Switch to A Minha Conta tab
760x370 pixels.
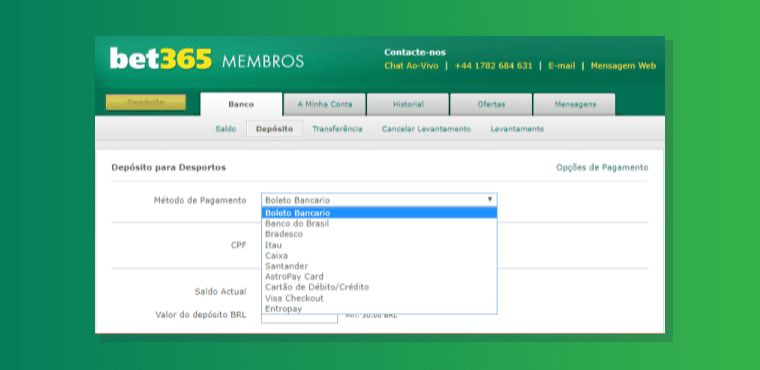pyautogui.click(x=325, y=104)
